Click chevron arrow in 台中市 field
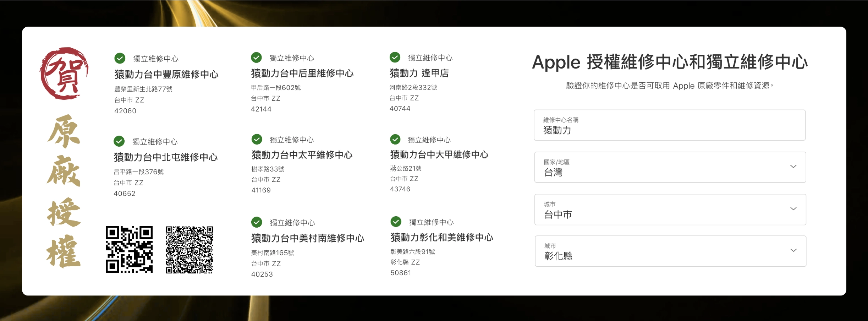Viewport: 868px width, 321px height. tap(793, 208)
